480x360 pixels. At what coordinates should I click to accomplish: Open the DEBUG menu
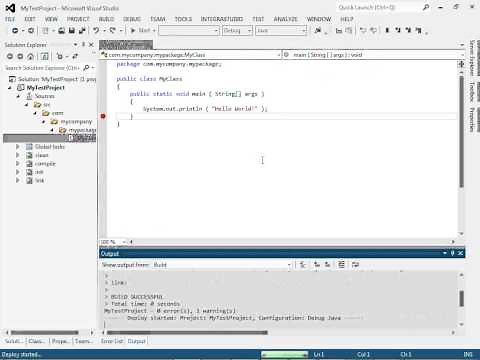pyautogui.click(x=132, y=19)
